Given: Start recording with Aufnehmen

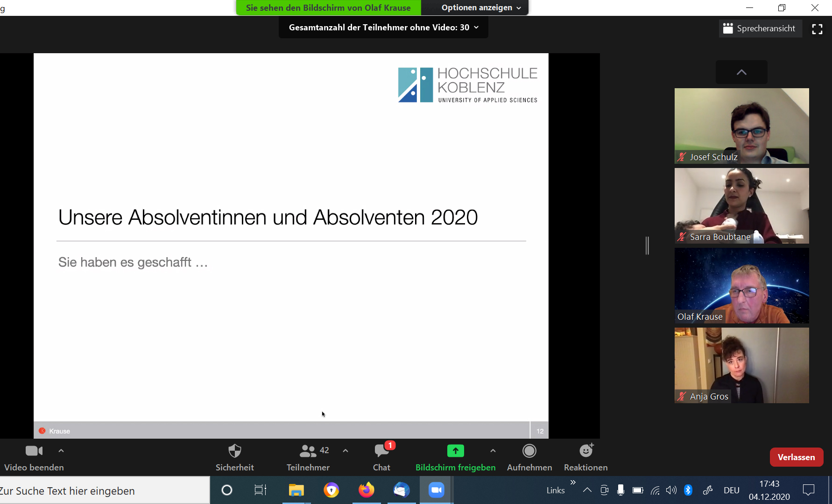Looking at the screenshot, I should click(x=529, y=451).
